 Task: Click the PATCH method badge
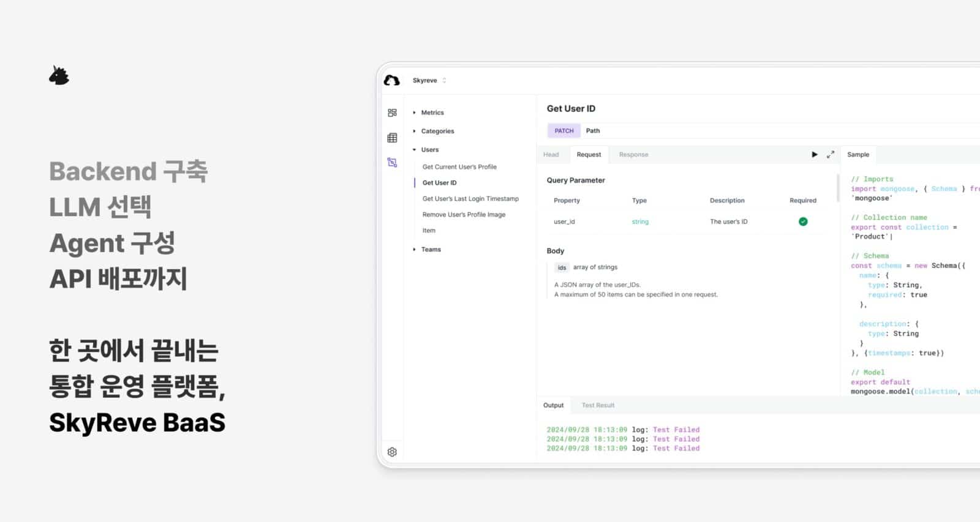point(564,130)
